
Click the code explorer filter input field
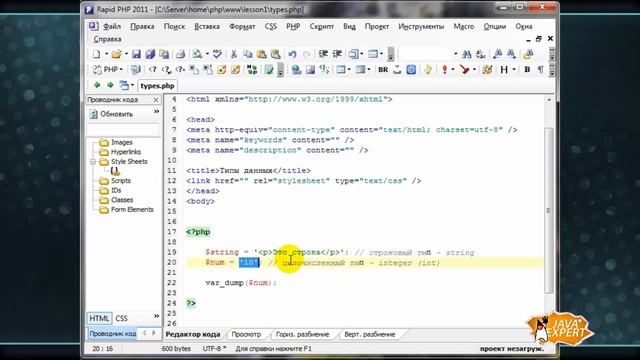point(123,129)
